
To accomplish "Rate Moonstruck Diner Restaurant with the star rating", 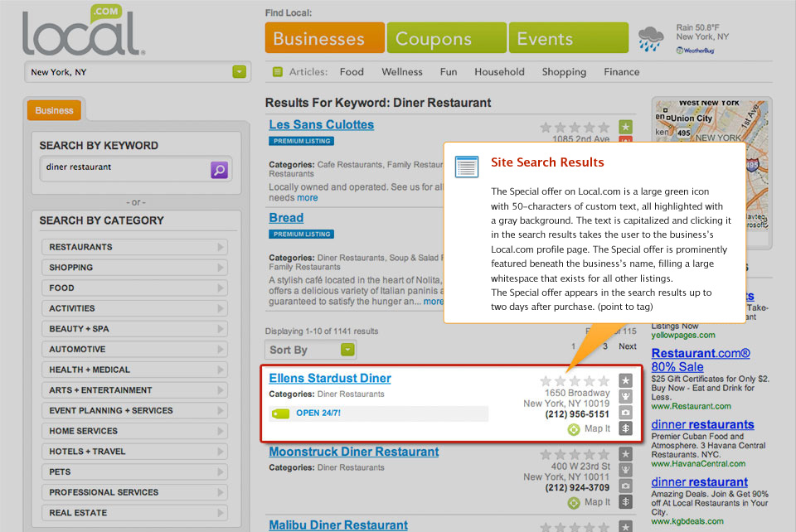I will click(x=575, y=454).
